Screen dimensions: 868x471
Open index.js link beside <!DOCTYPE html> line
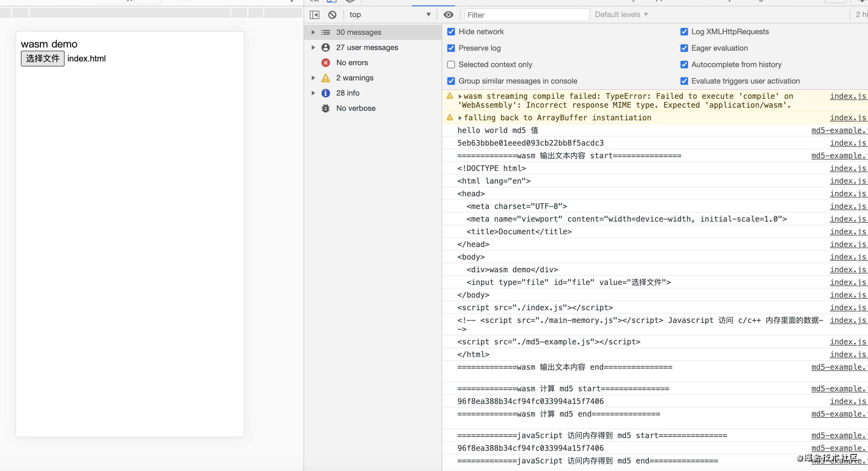point(848,168)
